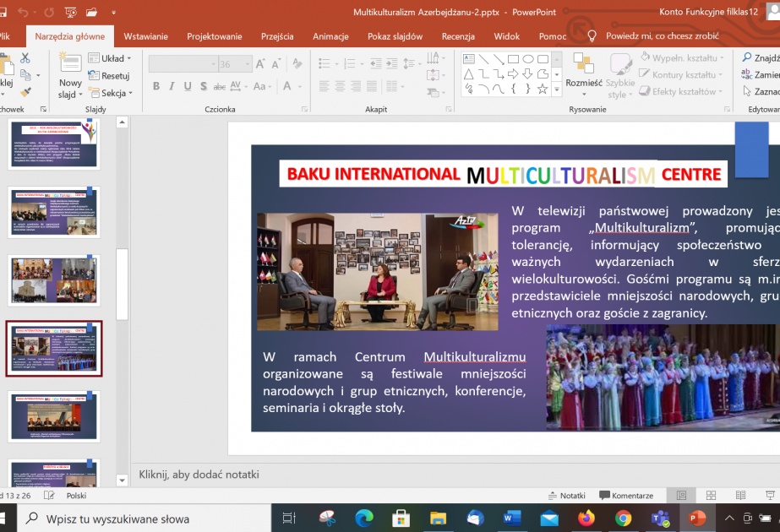Screen dimensions: 780x532
Task: Select the text box shape in gallery
Action: coord(469,59)
